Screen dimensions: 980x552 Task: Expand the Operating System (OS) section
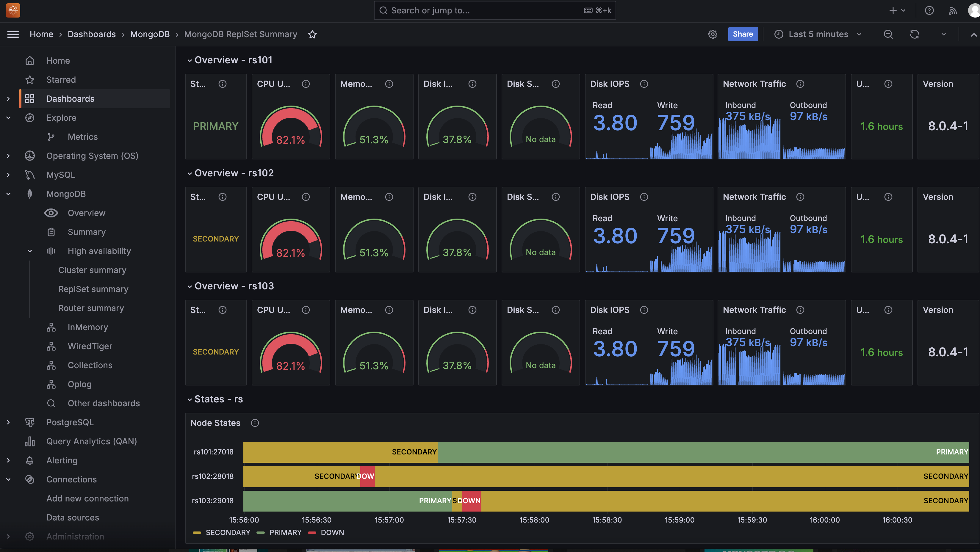coord(8,156)
